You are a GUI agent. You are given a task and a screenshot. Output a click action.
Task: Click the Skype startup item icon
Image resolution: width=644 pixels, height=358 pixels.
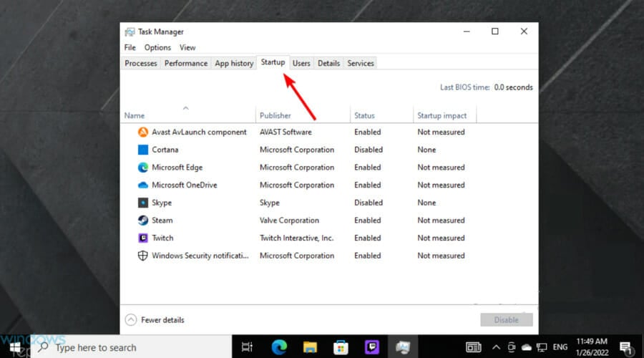(x=143, y=203)
